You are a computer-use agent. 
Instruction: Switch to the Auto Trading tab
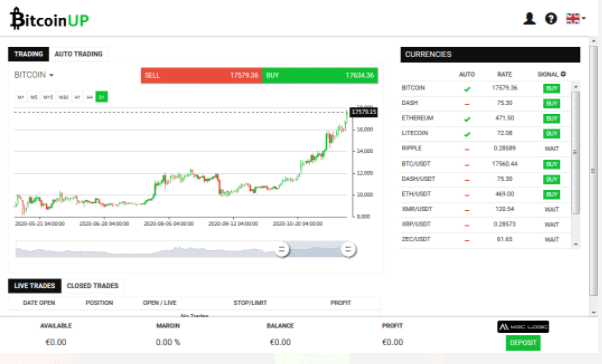79,54
